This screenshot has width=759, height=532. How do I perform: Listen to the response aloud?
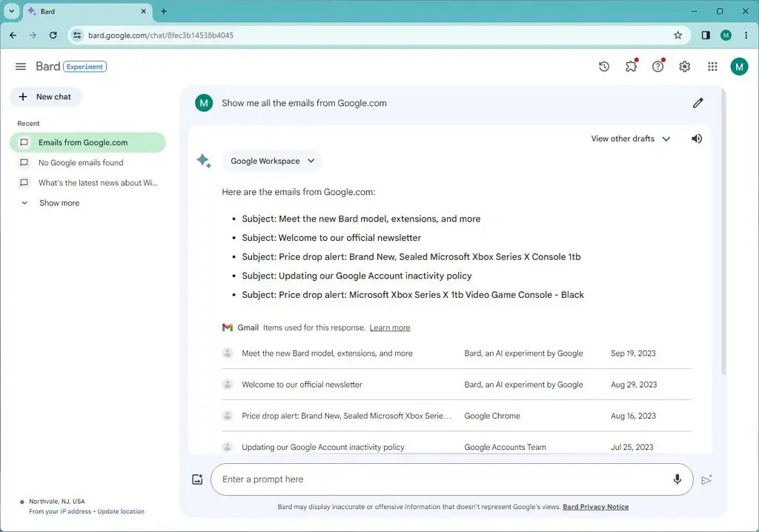[696, 139]
